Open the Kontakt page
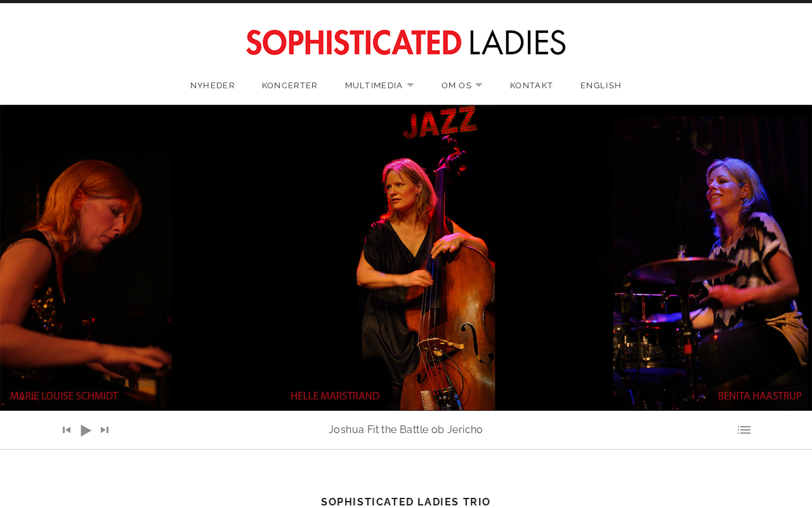Screen dimensions: 812x508 pyautogui.click(x=532, y=86)
